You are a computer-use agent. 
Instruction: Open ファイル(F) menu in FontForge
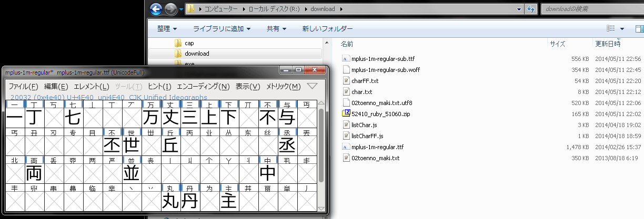pos(23,87)
